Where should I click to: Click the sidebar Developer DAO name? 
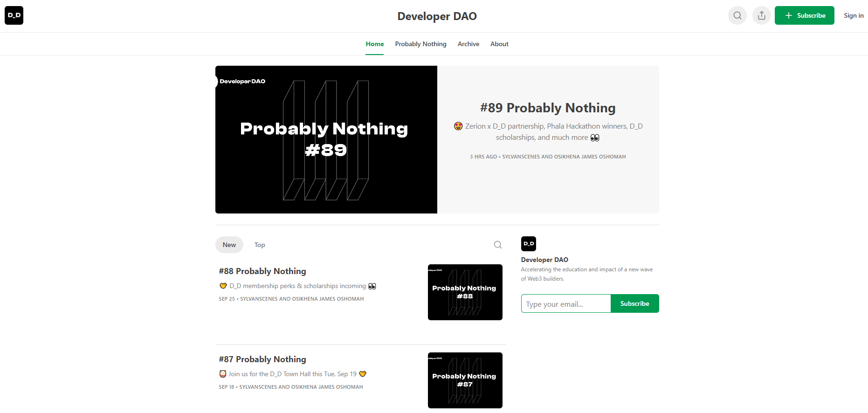point(544,260)
